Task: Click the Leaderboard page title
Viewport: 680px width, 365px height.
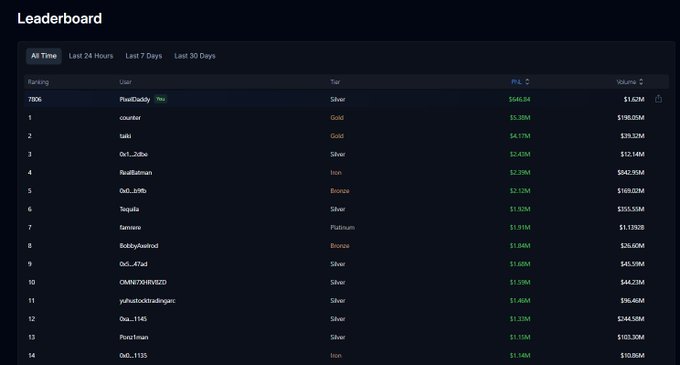Action: pyautogui.click(x=59, y=18)
